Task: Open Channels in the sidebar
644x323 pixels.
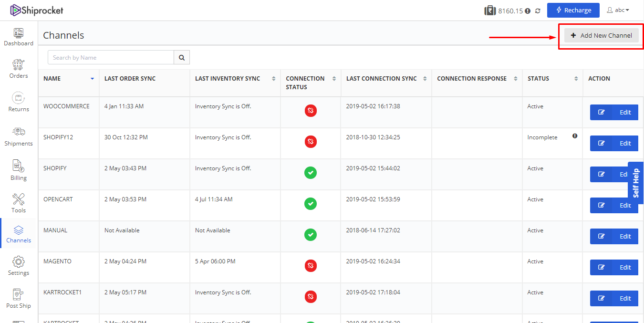Action: coord(19,234)
